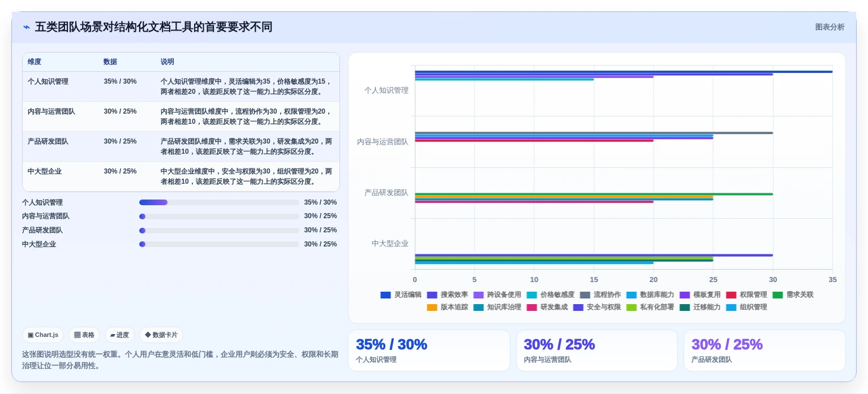Viewport: 868px width, 394px height.
Task: Click 内容与运营团队 chart axis label
Action: point(383,142)
